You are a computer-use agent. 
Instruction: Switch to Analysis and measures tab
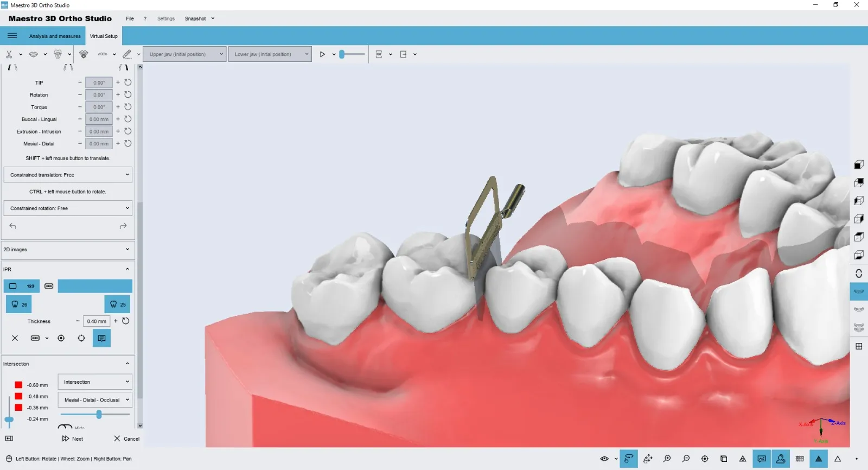click(x=55, y=36)
